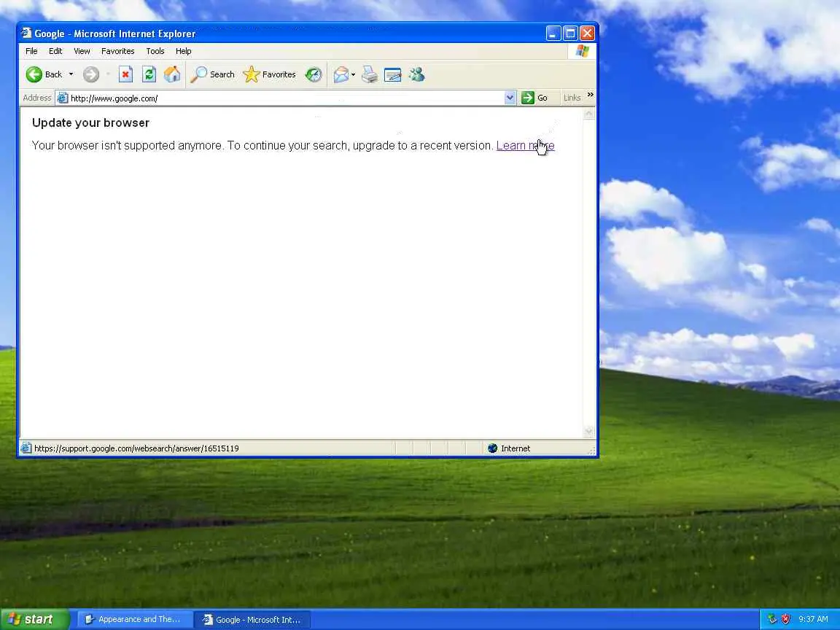The image size is (840, 630).
Task: Click the scrollbar up arrow
Action: pos(588,114)
